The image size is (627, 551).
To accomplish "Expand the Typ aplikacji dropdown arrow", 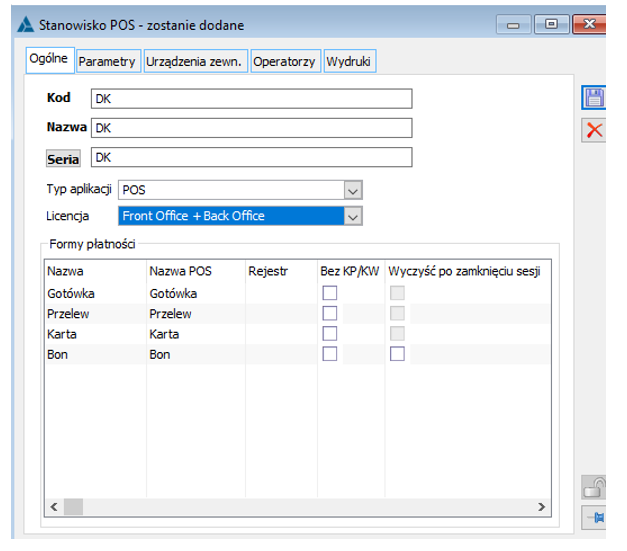I will (x=353, y=190).
